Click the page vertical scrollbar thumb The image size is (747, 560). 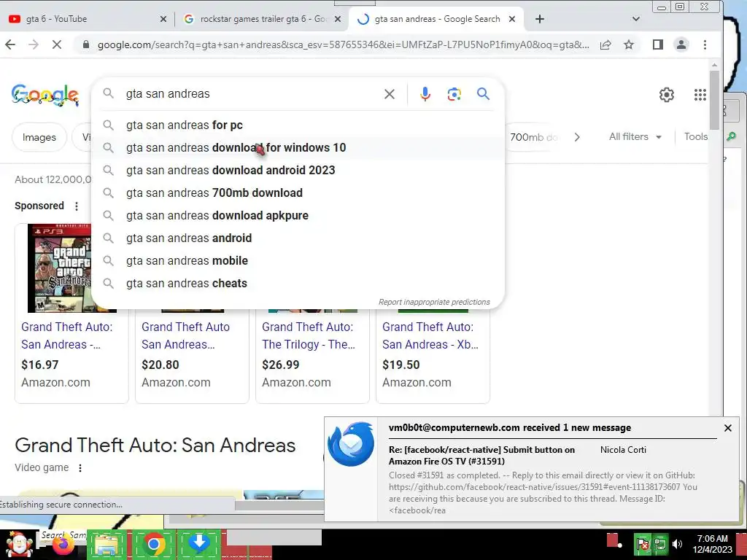point(713,100)
